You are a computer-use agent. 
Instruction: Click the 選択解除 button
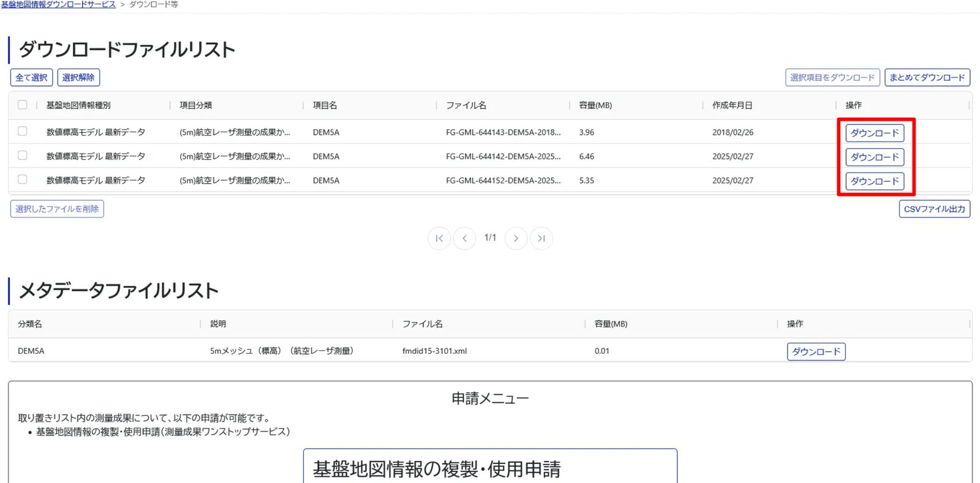78,78
